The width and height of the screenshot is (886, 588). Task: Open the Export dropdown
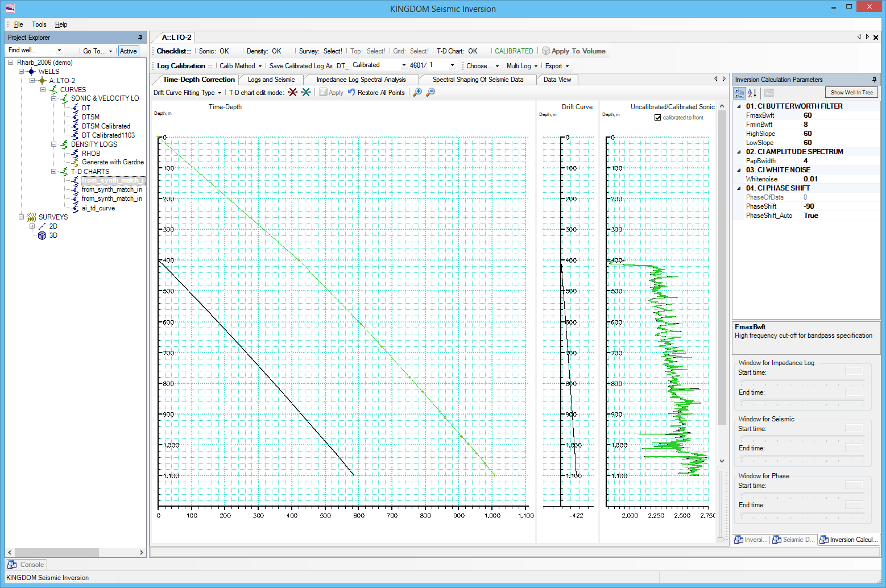pos(557,66)
